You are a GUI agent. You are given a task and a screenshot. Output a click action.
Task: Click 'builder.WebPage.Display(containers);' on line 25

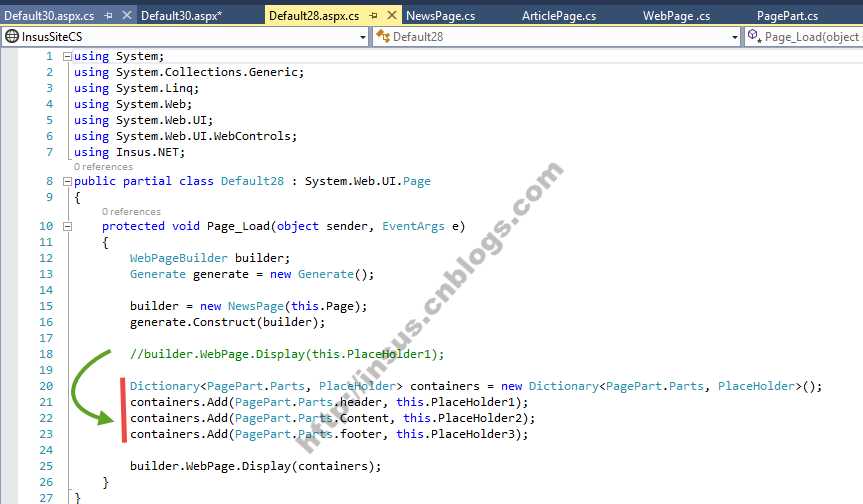(255, 467)
